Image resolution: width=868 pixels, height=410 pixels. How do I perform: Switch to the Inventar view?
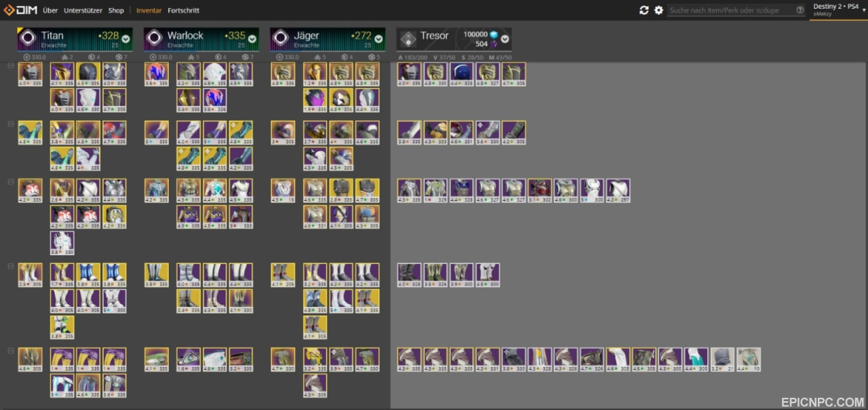(x=149, y=10)
